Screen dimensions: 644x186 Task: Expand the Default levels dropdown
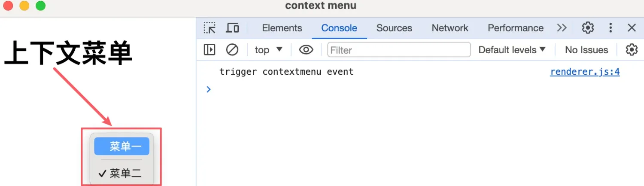512,50
